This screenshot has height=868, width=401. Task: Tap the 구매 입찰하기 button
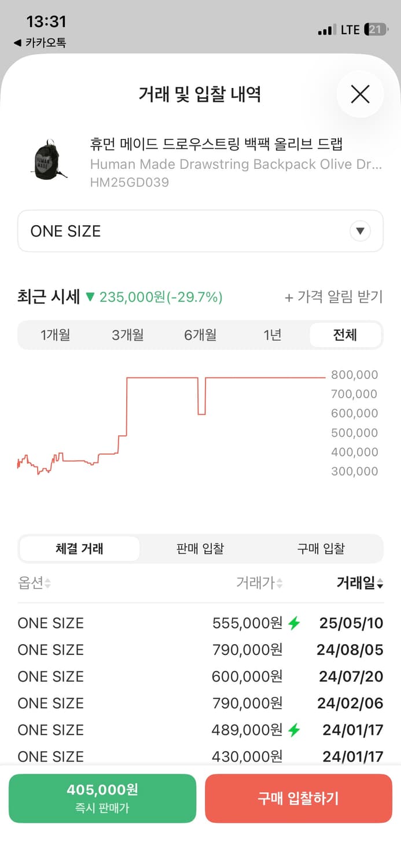pyautogui.click(x=299, y=799)
